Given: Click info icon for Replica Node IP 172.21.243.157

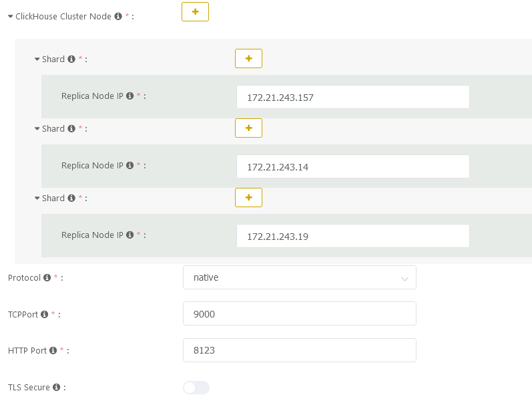Looking at the screenshot, I should click(129, 96).
